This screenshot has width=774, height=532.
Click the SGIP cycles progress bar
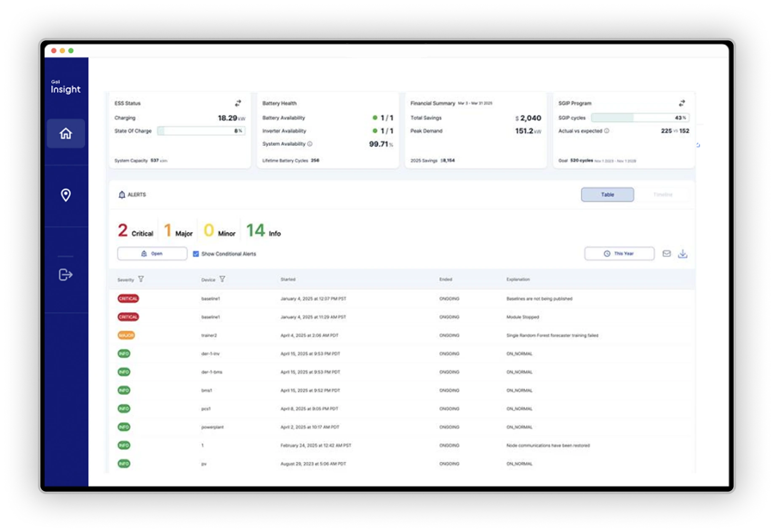[x=640, y=118]
